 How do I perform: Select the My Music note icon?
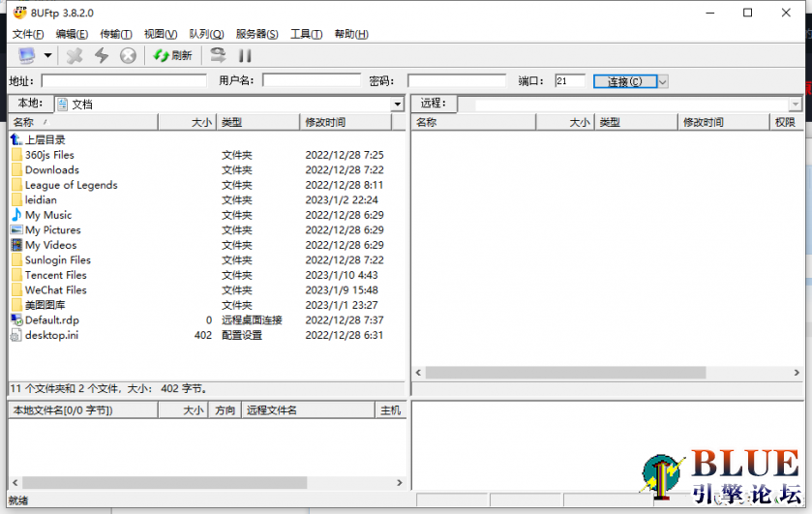click(16, 215)
